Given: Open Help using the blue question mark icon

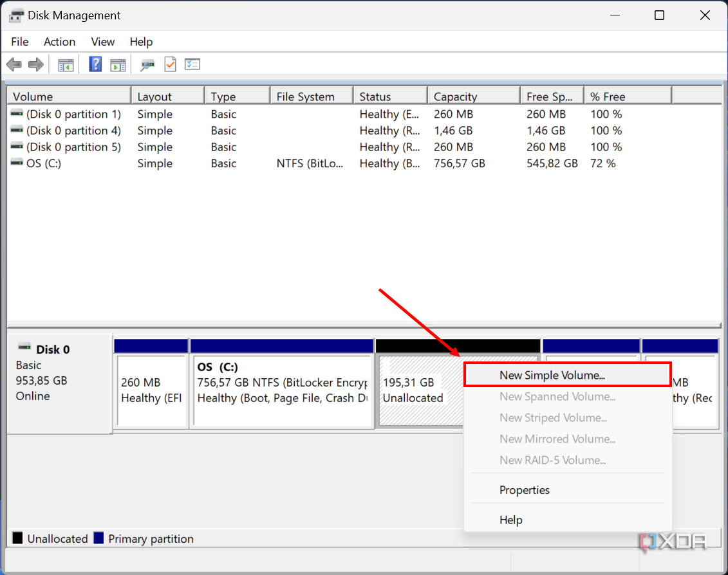Looking at the screenshot, I should click(x=95, y=64).
